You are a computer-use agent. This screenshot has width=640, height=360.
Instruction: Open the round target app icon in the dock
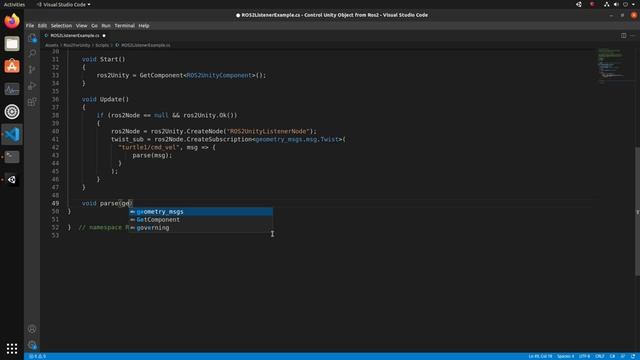click(x=12, y=111)
